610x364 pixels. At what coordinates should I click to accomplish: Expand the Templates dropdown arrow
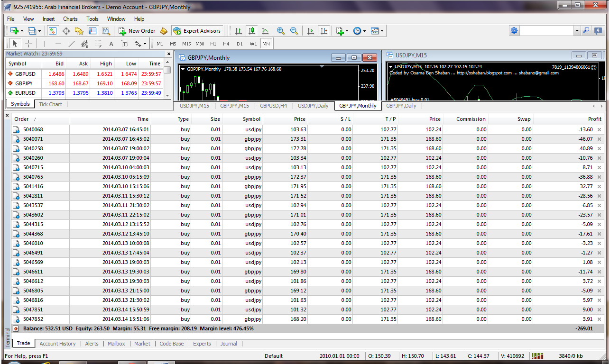pos(382,31)
